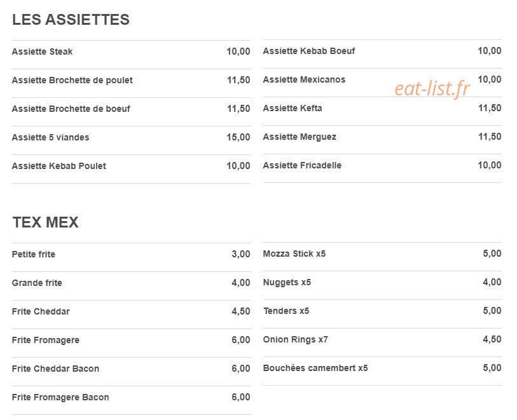Click Assiette Fricadelle entry
The height and width of the screenshot is (420, 517).
point(382,166)
